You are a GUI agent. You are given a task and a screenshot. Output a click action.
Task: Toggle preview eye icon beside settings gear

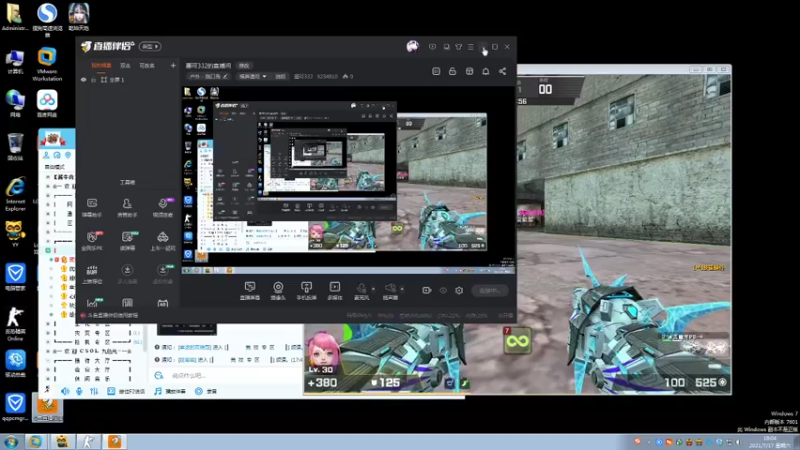tap(443, 290)
